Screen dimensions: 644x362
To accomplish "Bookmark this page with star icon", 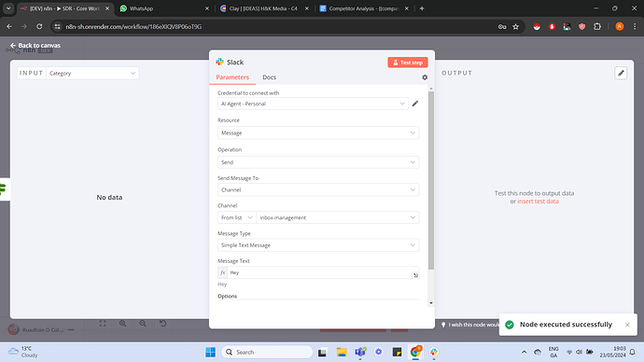I will click(515, 27).
